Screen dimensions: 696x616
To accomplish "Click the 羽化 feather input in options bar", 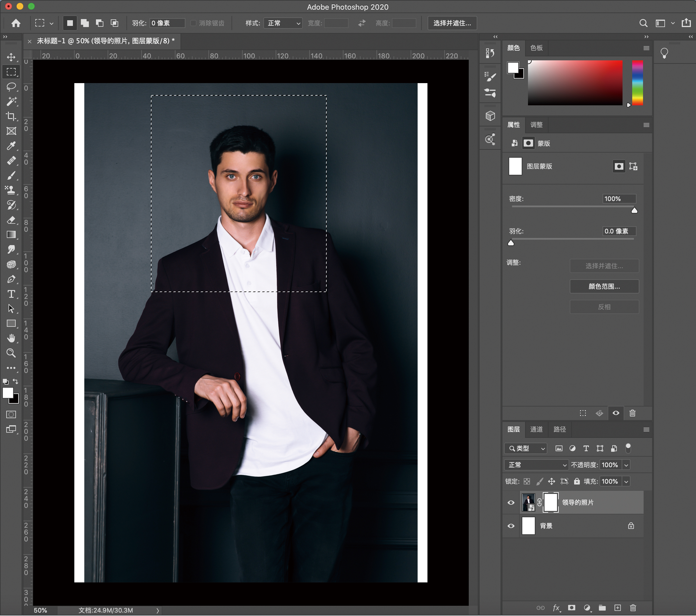I will (167, 23).
